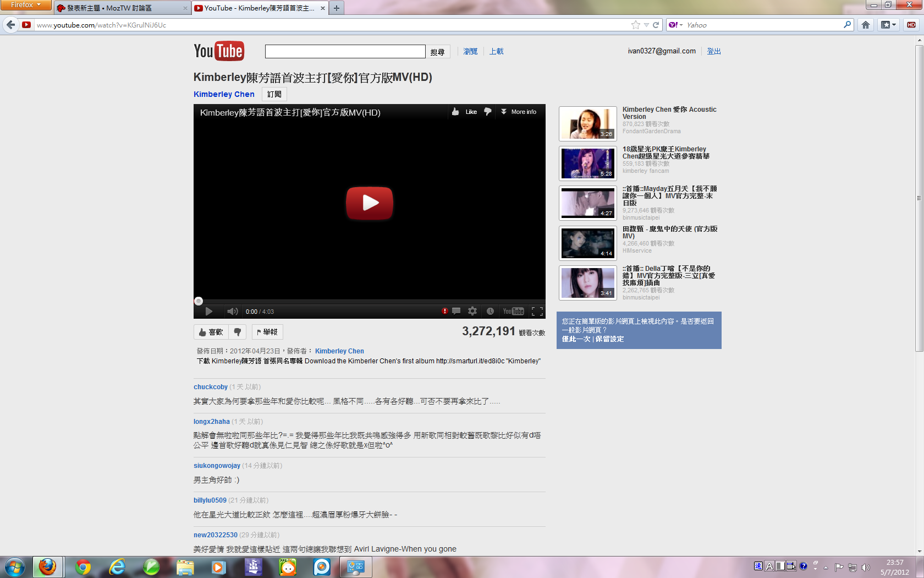924x578 pixels.
Task: Click the seek bar handle at video start
Action: [x=199, y=301]
